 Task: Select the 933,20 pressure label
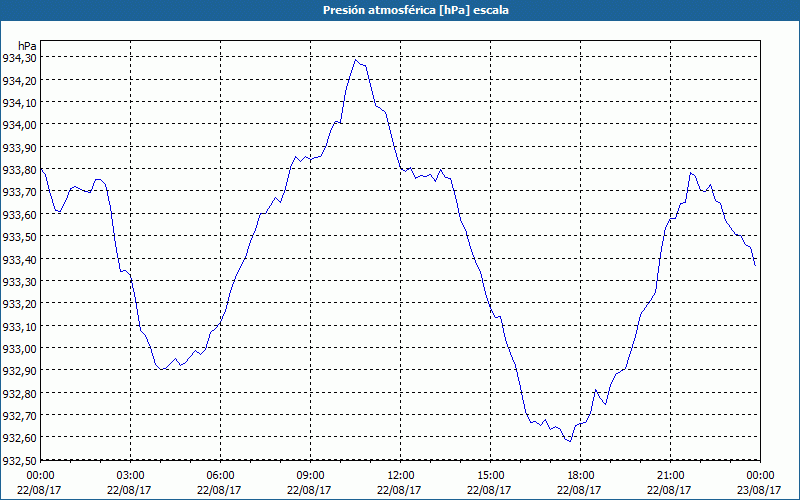pyautogui.click(x=20, y=304)
